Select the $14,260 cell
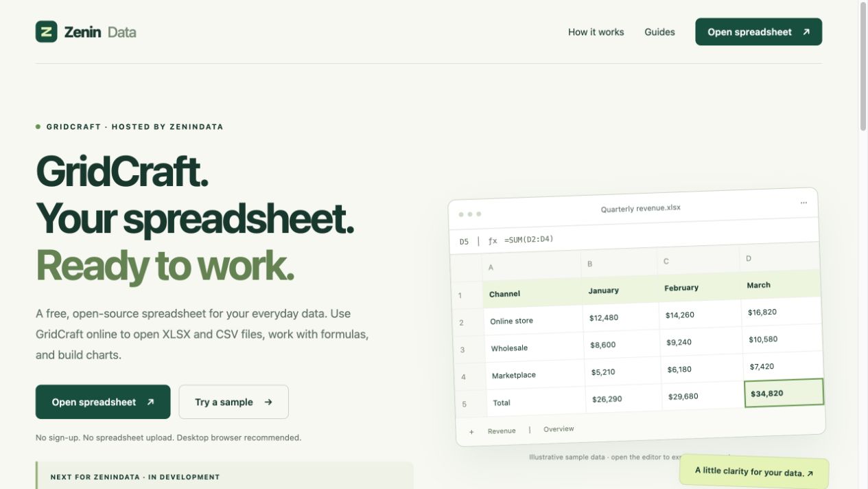This screenshot has height=489, width=868. pos(701,315)
